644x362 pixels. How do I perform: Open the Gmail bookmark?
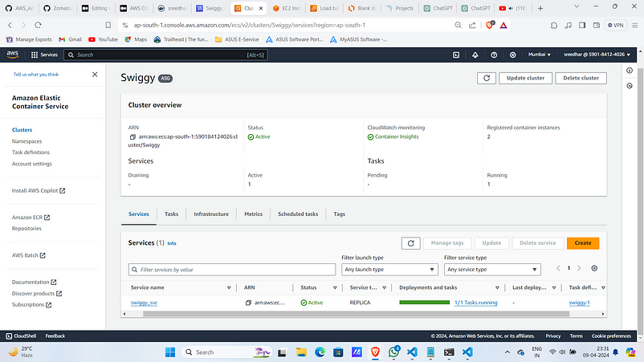tap(70, 39)
